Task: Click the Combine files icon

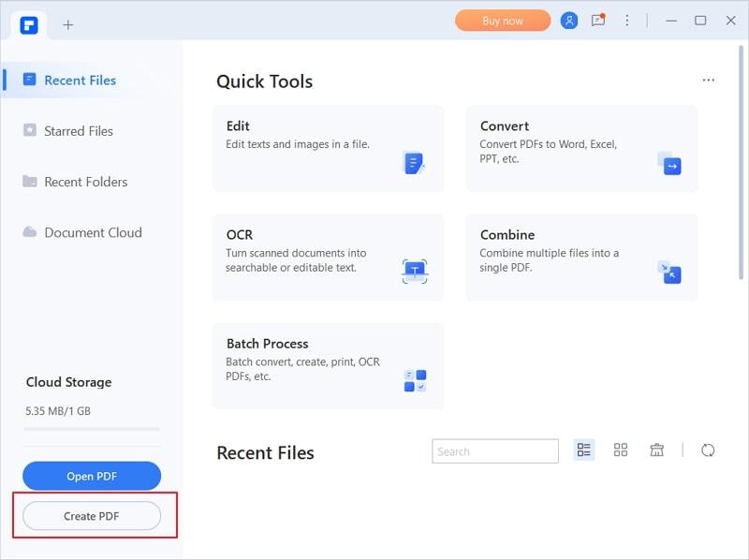Action: pyautogui.click(x=669, y=272)
